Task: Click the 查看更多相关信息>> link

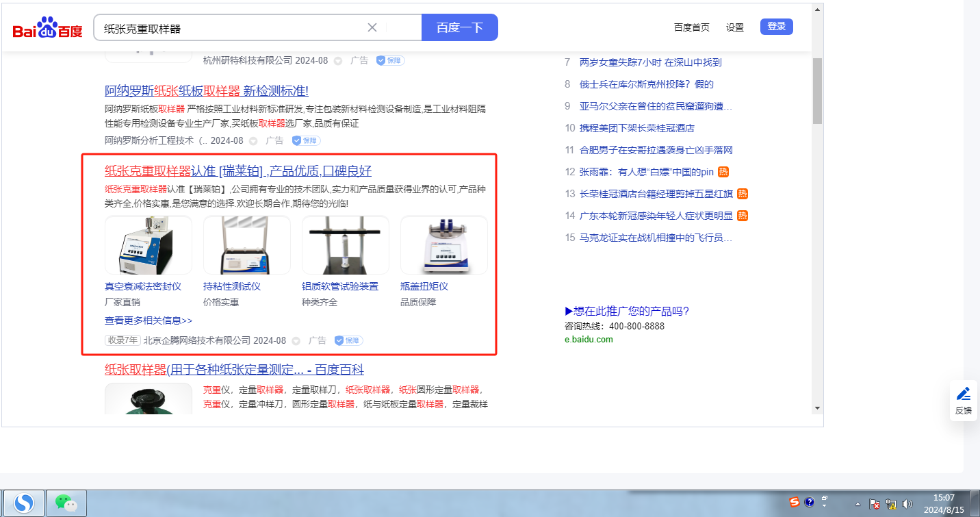Action: (x=149, y=320)
